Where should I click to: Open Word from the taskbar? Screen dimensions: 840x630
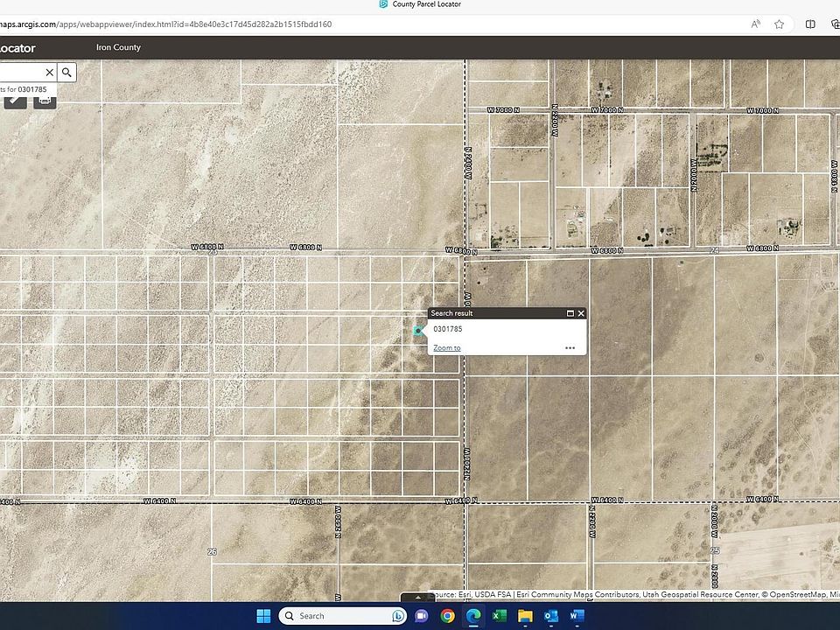click(x=577, y=616)
